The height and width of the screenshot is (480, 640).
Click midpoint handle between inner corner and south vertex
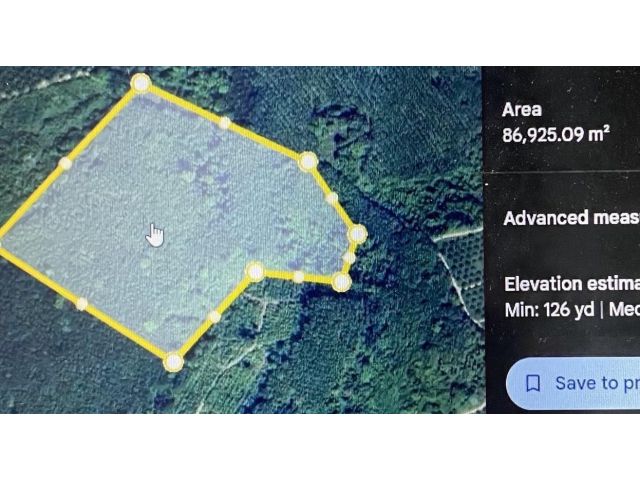click(214, 316)
